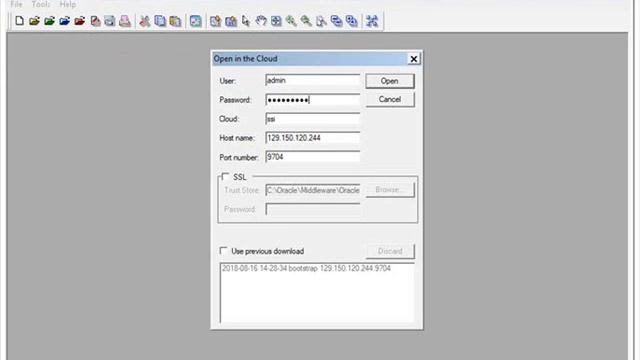640x360 pixels.
Task: Click the document magnifier icon
Action: 321,21
